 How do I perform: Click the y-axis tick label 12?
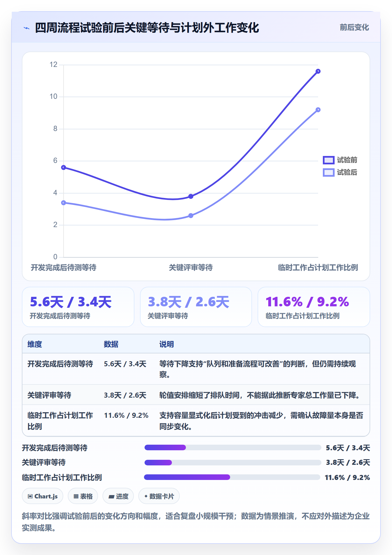point(53,65)
